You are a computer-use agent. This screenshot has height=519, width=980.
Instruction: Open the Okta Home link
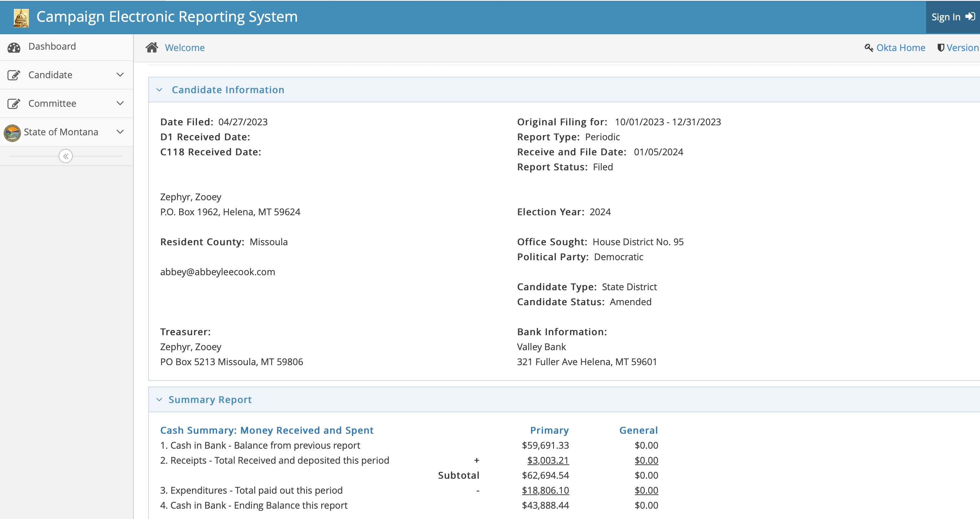coord(900,47)
